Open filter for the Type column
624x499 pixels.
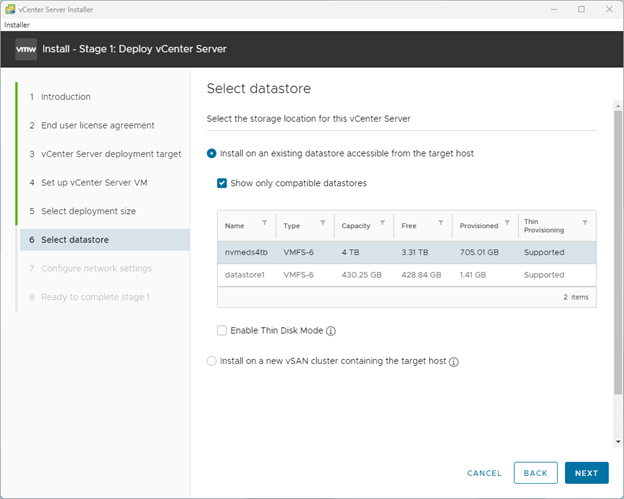tap(323, 222)
